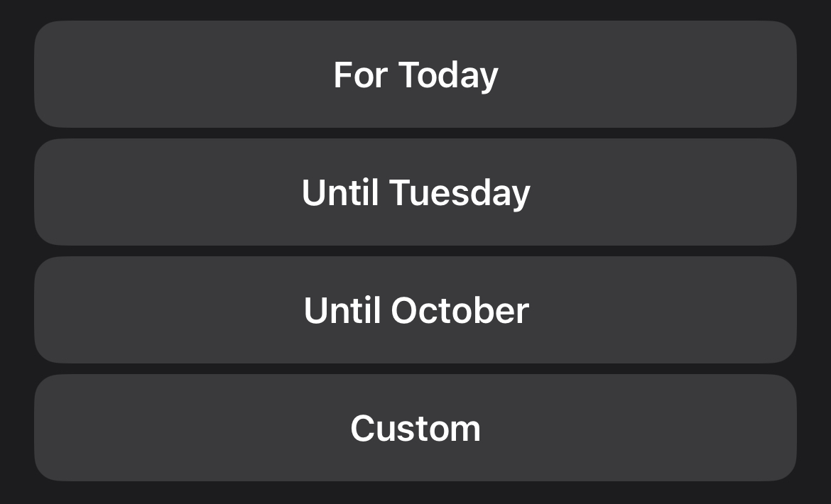Choose a custom end time
Screen dimensions: 831x504
415,428
